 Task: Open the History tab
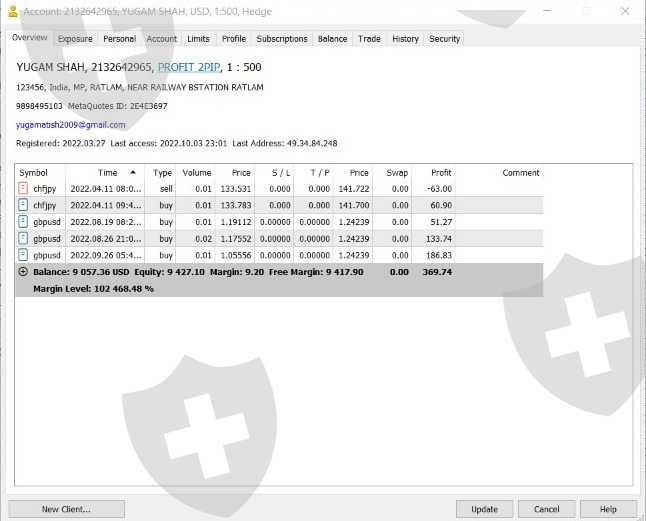pyautogui.click(x=405, y=39)
